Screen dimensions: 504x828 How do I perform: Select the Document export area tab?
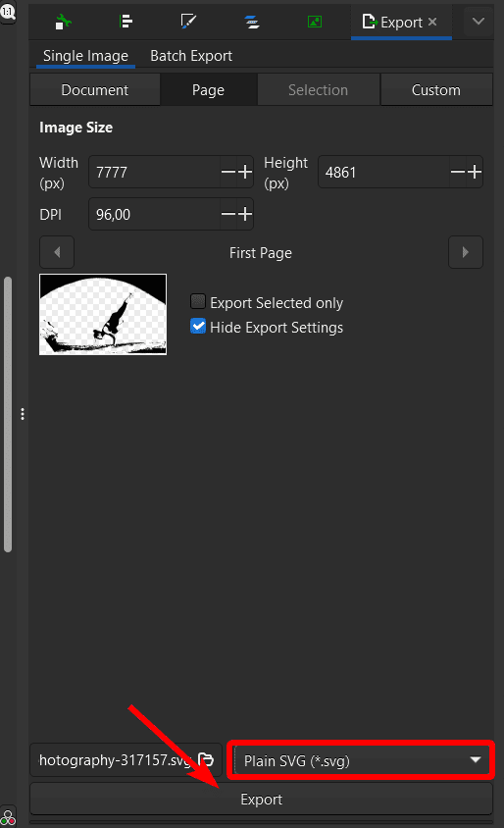coord(95,90)
